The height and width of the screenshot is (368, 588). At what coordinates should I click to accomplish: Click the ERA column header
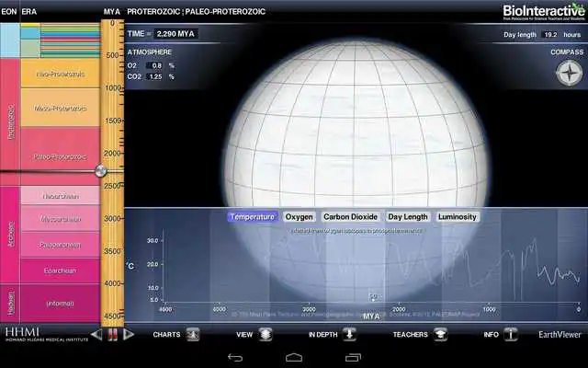tap(29, 12)
